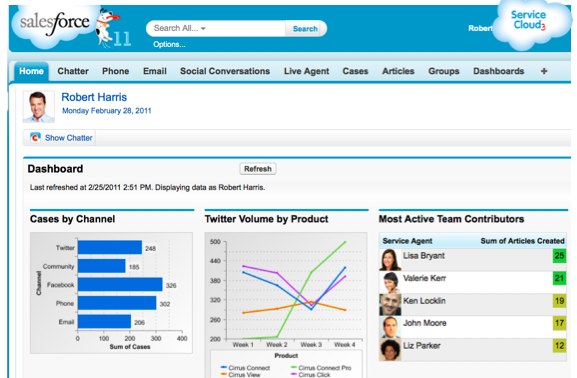
Task: Click Lisa Bryant's name
Action: [x=424, y=256]
